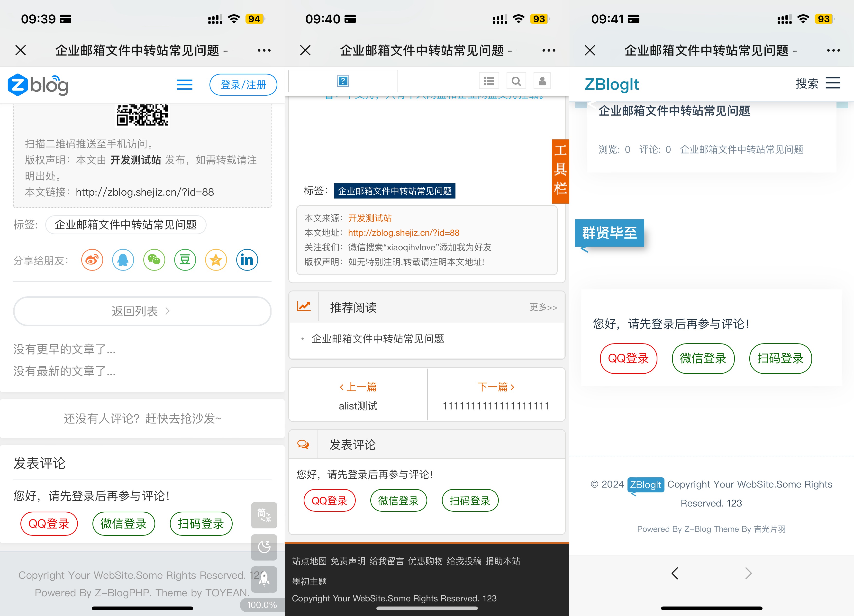Open the search magnifier icon
This screenshot has width=854, height=616.
tap(516, 81)
